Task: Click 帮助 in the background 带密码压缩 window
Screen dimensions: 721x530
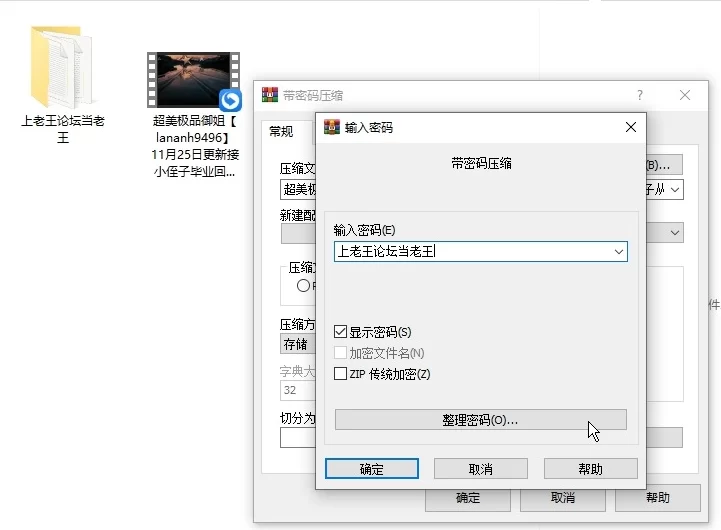Action: [x=658, y=498]
